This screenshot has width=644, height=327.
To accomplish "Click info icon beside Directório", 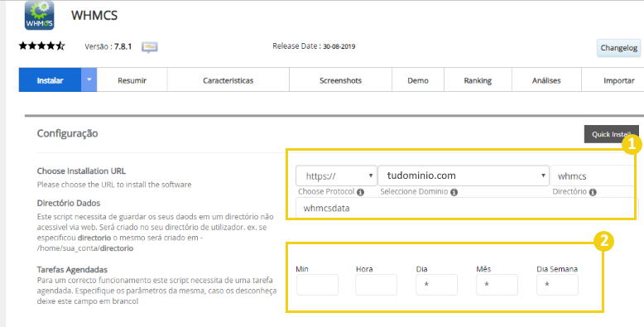I will click(593, 192).
